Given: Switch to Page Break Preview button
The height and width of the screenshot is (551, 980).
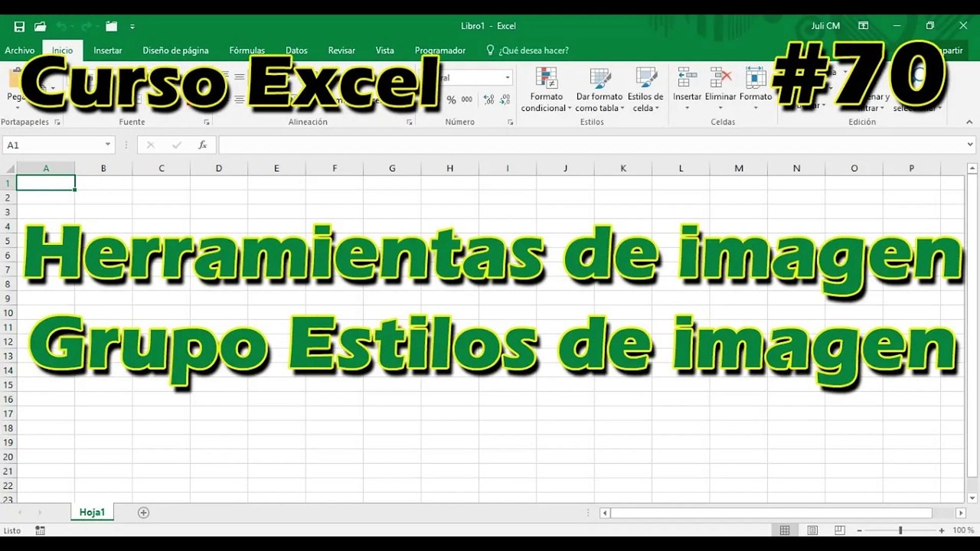Looking at the screenshot, I should [840, 530].
